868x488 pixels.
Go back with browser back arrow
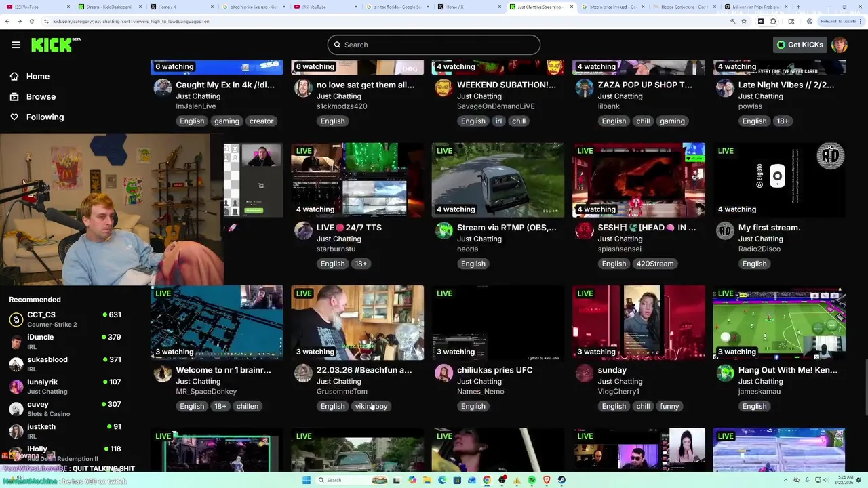pos(7,21)
